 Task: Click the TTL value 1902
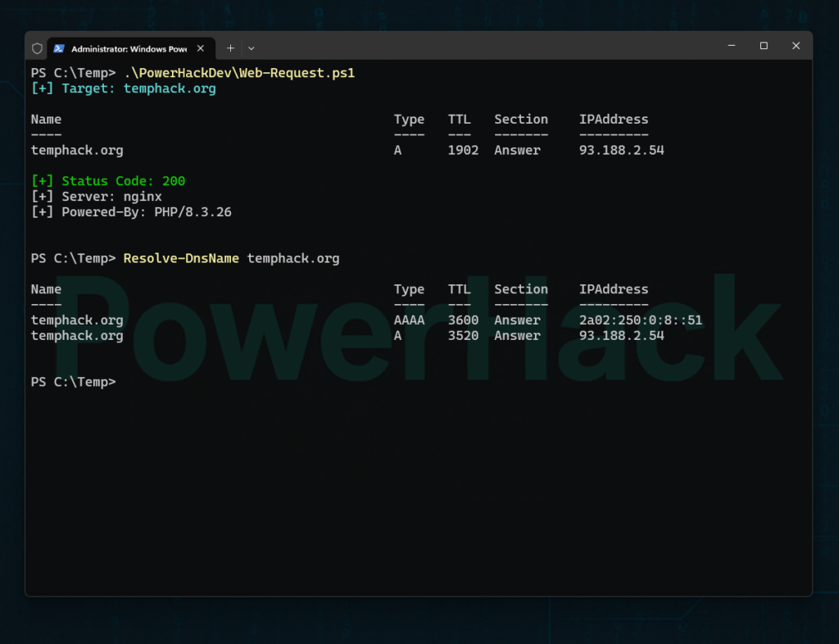(463, 151)
